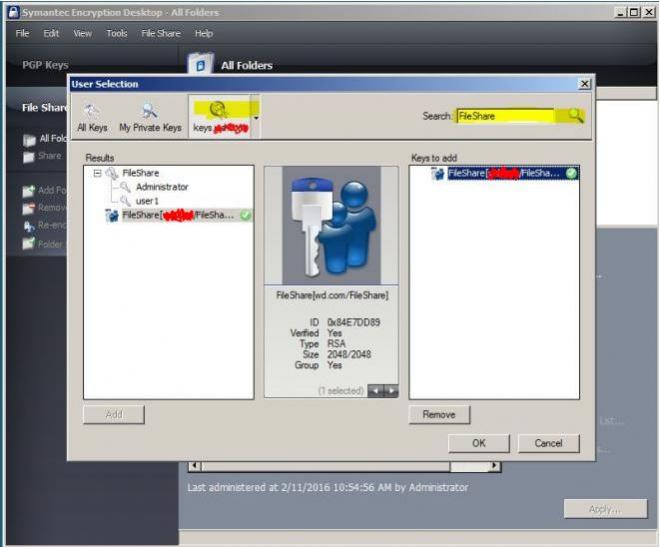The image size is (660, 547).
Task: Open File Share section in sidebar
Action: (44, 108)
